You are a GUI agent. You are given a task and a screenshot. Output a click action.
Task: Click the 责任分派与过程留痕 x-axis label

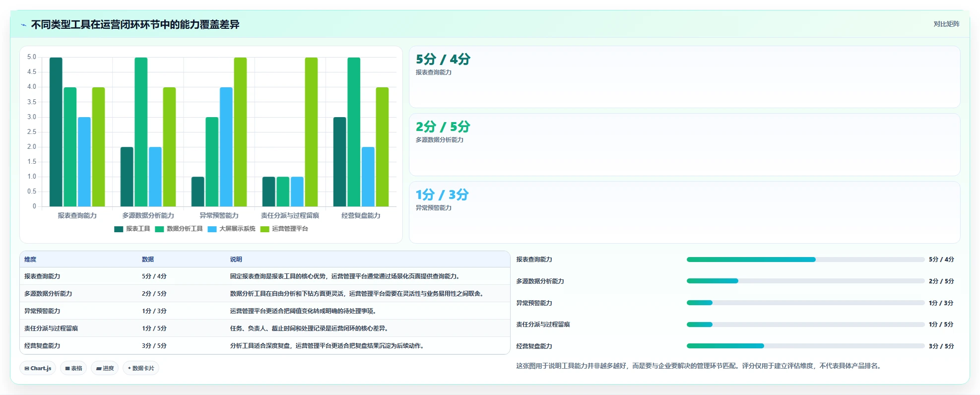[x=290, y=215]
